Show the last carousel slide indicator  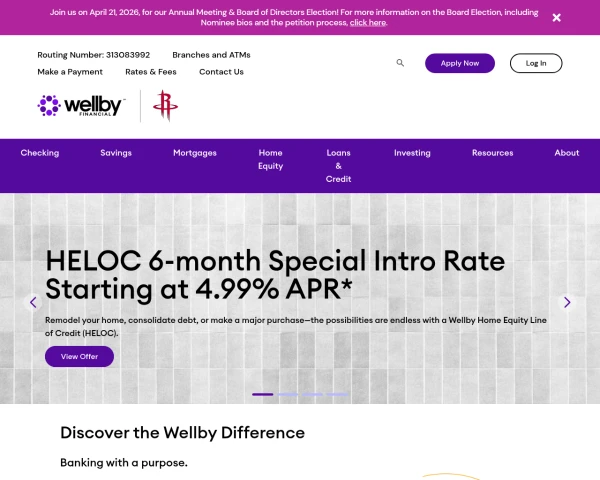tap(338, 394)
